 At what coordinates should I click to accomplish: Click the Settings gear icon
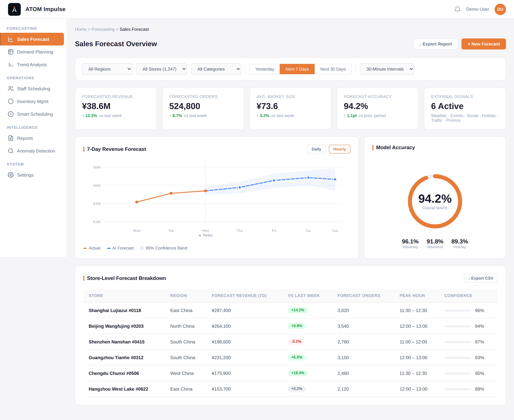click(11, 175)
